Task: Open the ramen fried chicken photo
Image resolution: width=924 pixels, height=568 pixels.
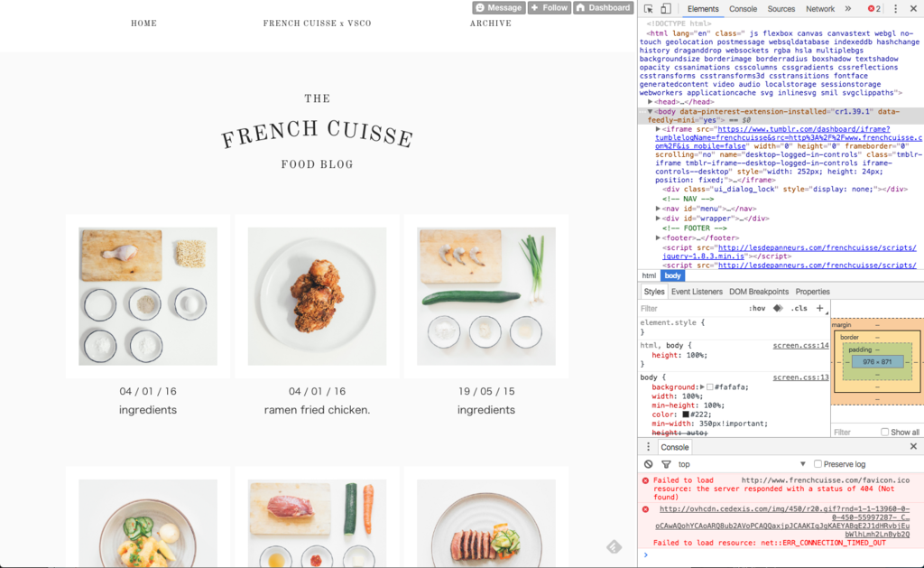Action: 317,296
